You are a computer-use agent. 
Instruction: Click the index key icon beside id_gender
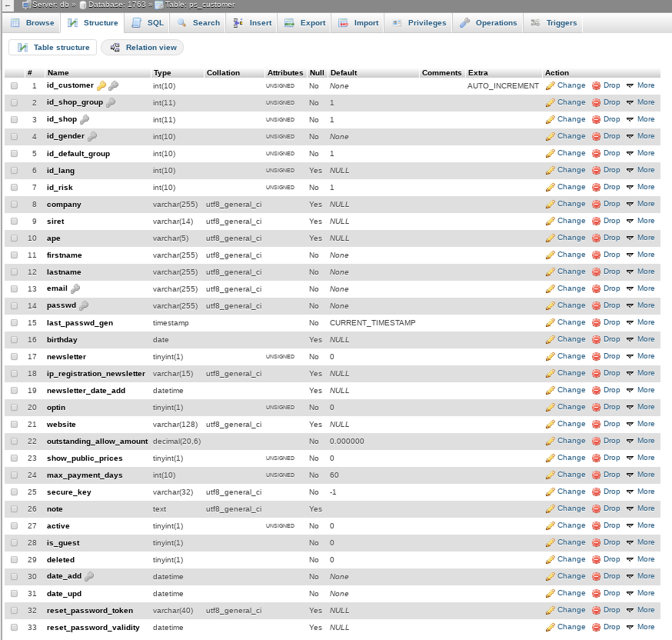[92, 136]
